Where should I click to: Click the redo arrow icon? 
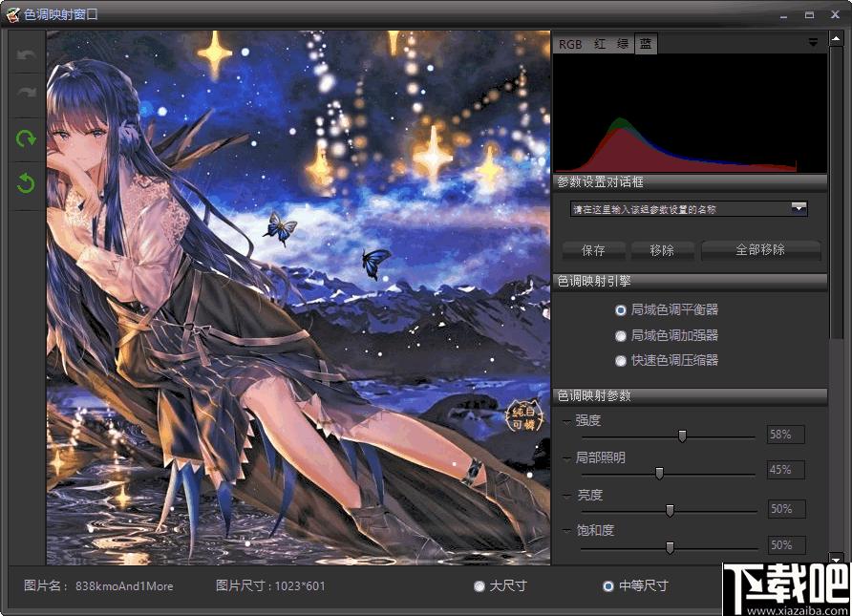tap(26, 93)
